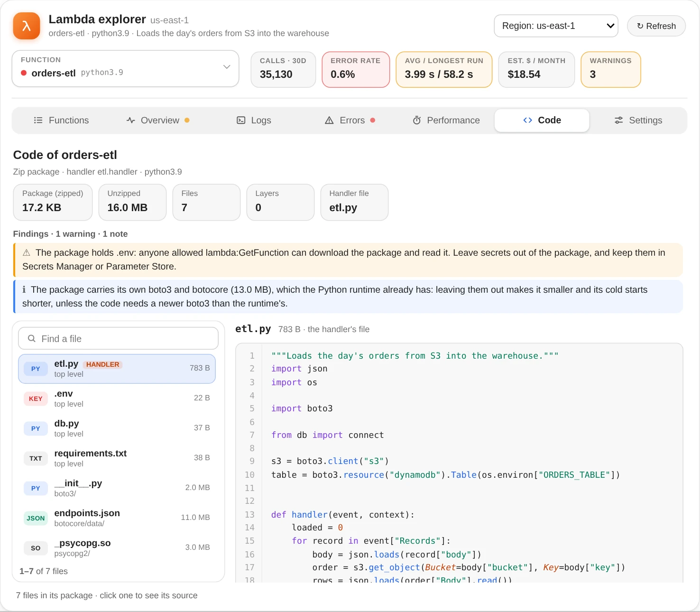Click the Handler file etl.py card
The height and width of the screenshot is (612, 700).
pyautogui.click(x=354, y=202)
